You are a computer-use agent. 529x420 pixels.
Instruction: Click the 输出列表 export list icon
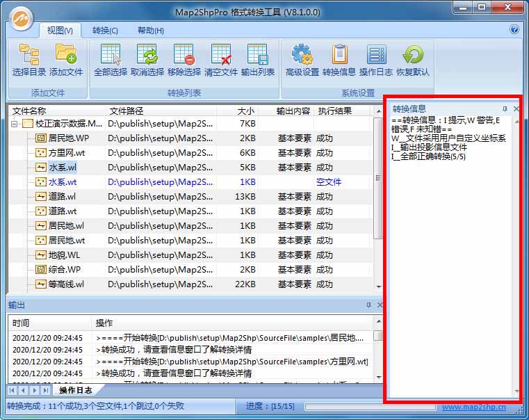coord(258,54)
